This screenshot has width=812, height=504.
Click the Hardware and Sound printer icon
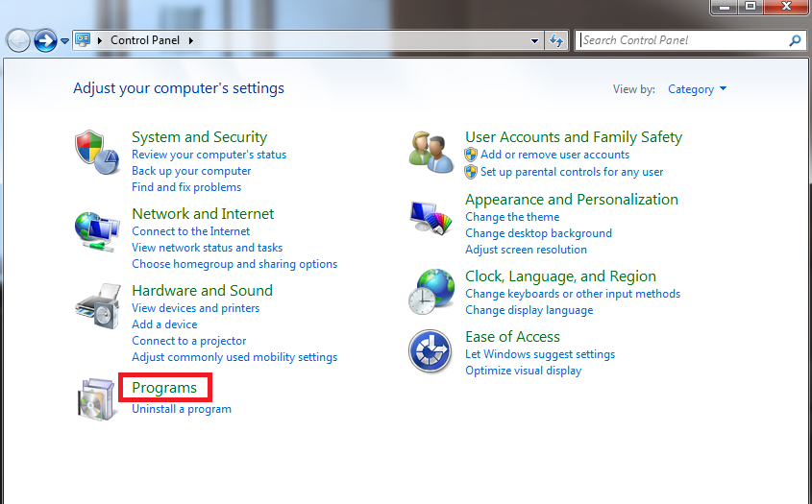98,306
